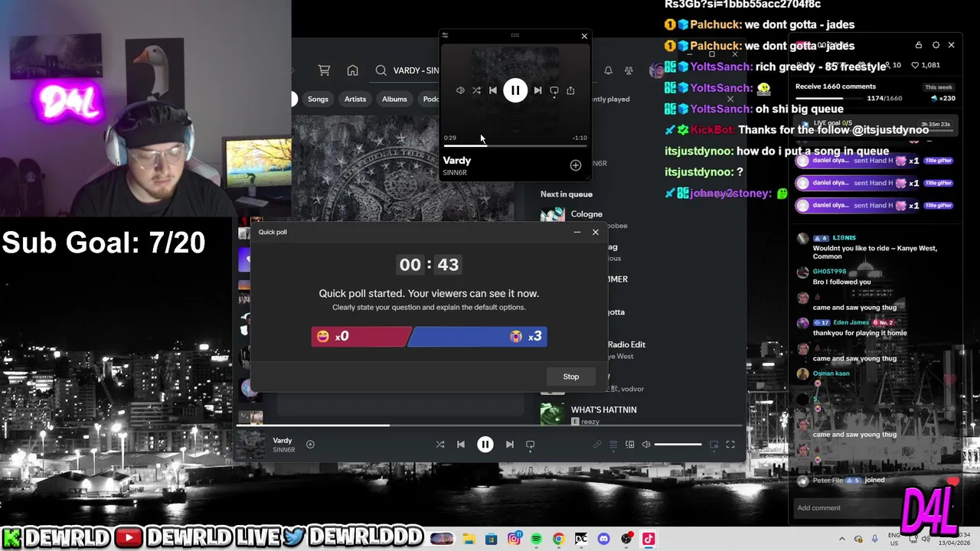980x551 pixels.
Task: Open mini player settings sliders icon
Action: pos(445,35)
